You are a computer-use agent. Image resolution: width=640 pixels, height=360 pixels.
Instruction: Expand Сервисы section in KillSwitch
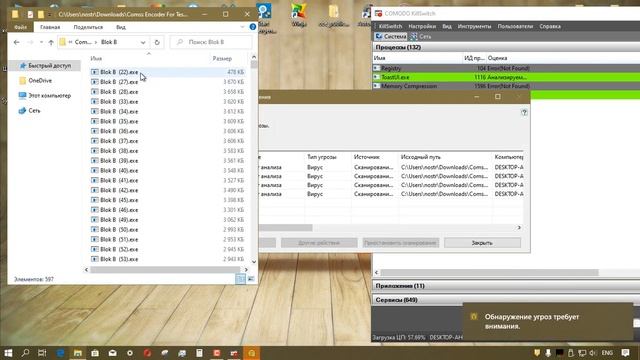[x=506, y=300]
